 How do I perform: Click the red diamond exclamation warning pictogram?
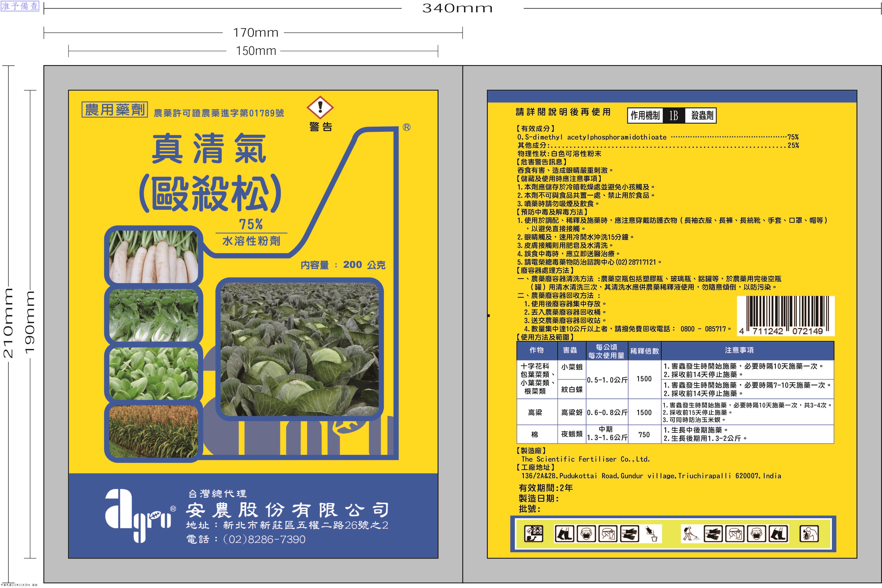[x=320, y=107]
